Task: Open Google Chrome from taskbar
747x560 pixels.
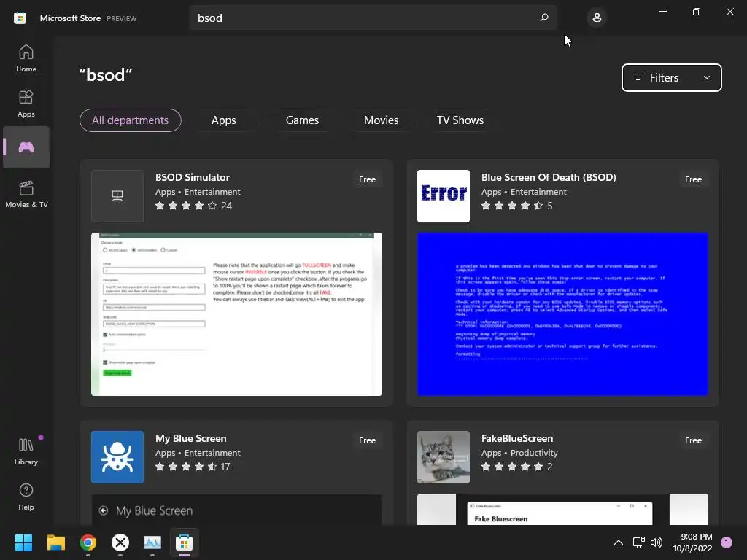Action: tap(88, 542)
